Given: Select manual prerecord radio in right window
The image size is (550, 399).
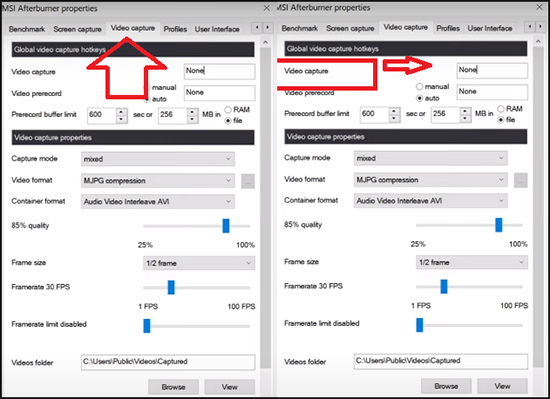Looking at the screenshot, I should coord(420,87).
